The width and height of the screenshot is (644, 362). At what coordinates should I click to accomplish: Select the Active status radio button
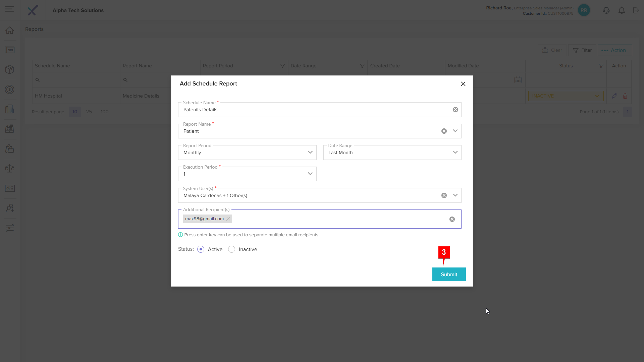[201, 249]
